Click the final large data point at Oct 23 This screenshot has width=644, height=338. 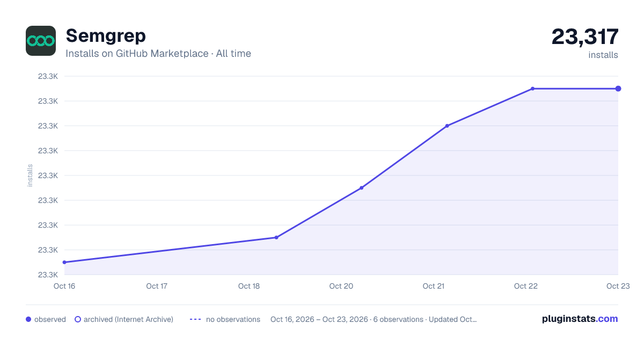coord(618,89)
